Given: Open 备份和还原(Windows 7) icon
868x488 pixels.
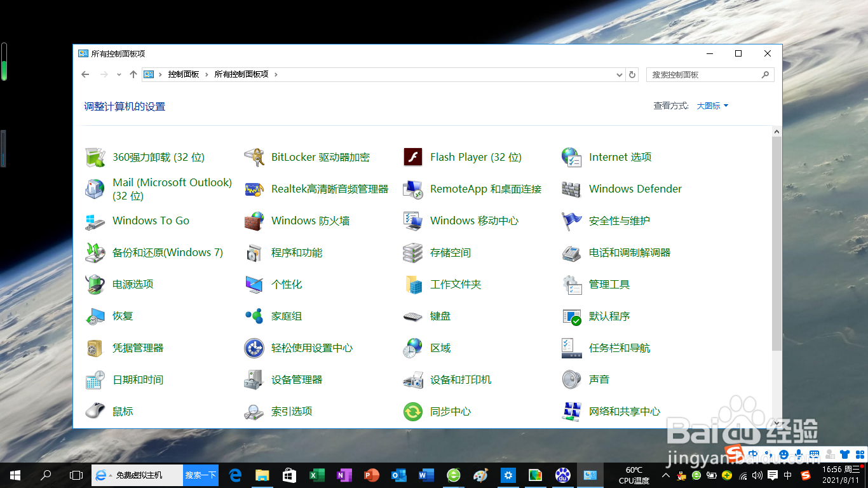Looking at the screenshot, I should click(x=95, y=252).
